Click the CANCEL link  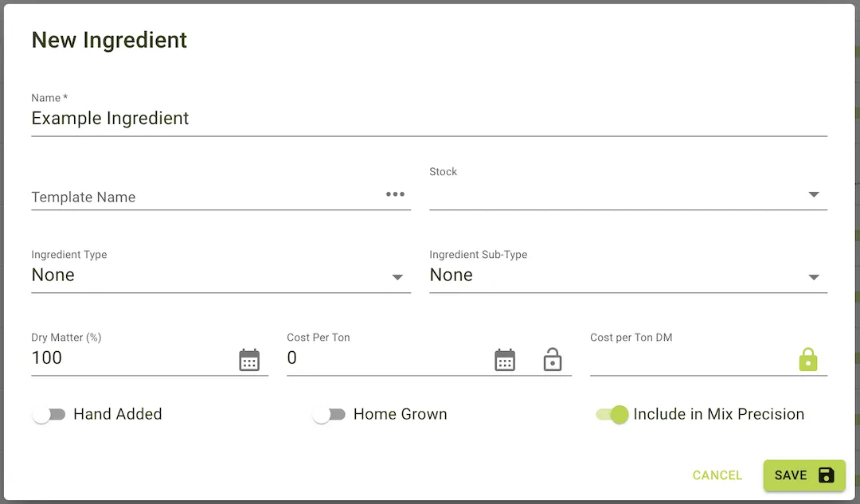[x=717, y=475]
